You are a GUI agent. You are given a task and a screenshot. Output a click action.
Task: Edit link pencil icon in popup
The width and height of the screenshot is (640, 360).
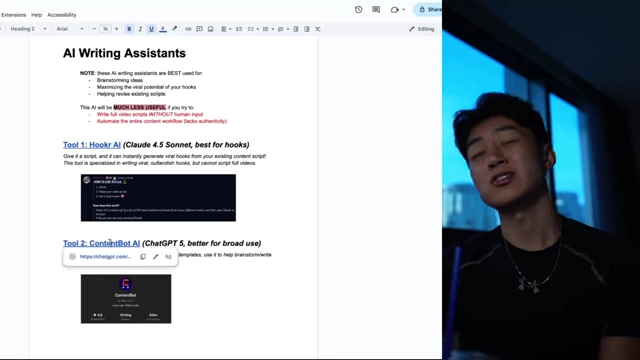coord(156,257)
